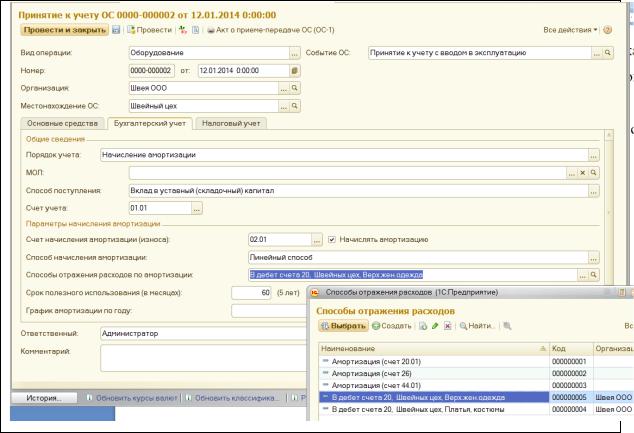Open Организация selection ellipsis button
The height and width of the screenshot is (433, 634).
[284, 88]
